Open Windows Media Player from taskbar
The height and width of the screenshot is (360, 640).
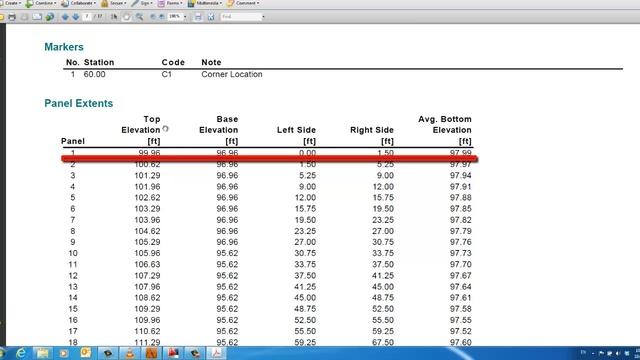click(64, 353)
